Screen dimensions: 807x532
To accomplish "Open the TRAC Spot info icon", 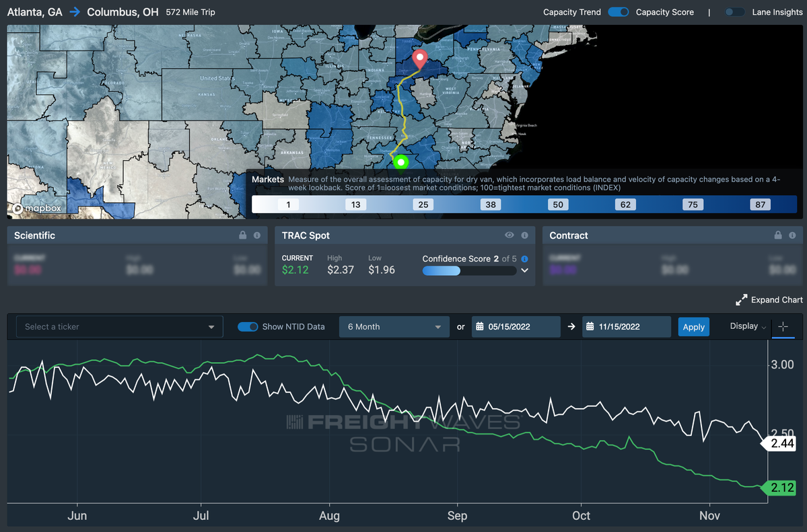I will click(x=524, y=235).
